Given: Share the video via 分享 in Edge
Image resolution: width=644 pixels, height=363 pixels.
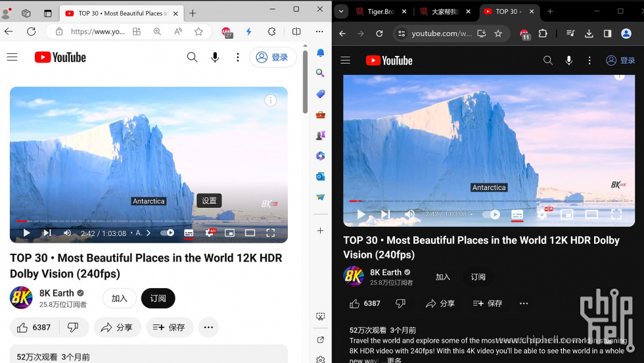Looking at the screenshot, I should pos(117,327).
